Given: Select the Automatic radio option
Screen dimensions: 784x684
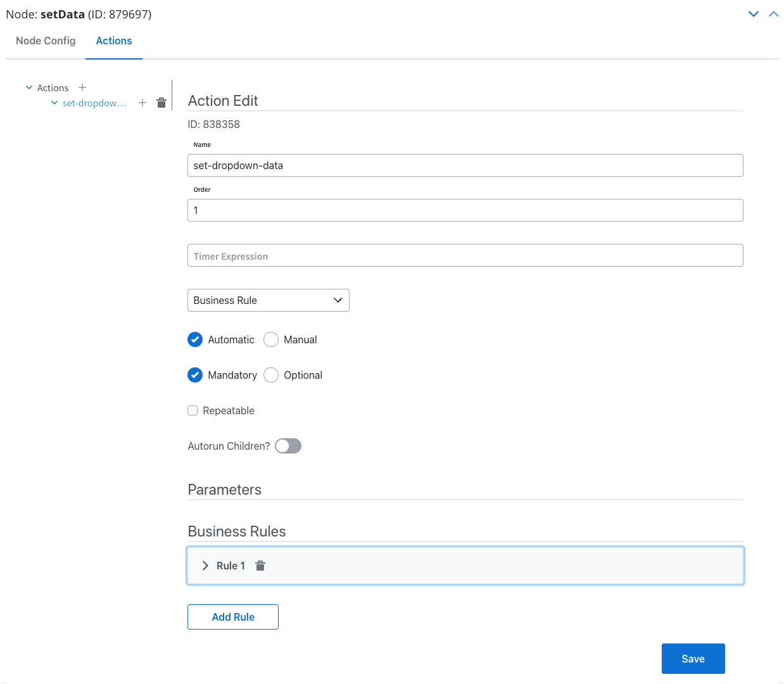Looking at the screenshot, I should tap(195, 339).
